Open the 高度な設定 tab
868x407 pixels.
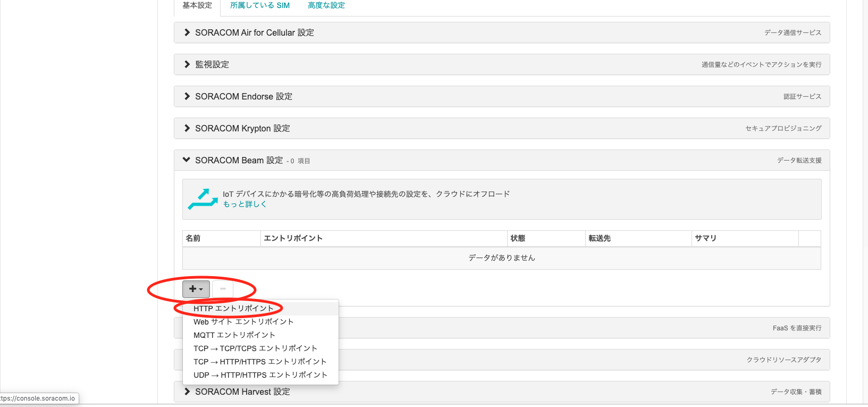pyautogui.click(x=326, y=5)
